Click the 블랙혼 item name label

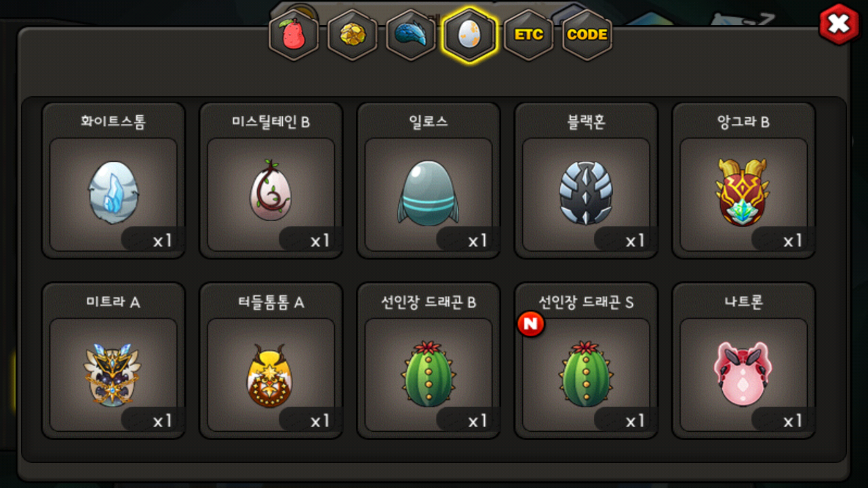click(586, 122)
